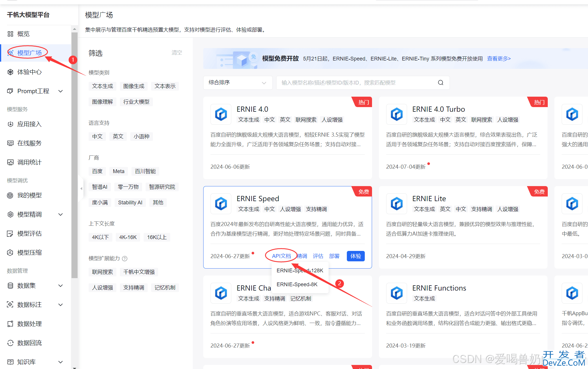The width and height of the screenshot is (588, 369).
Task: Click the 知识库 book icon
Action: point(10,362)
